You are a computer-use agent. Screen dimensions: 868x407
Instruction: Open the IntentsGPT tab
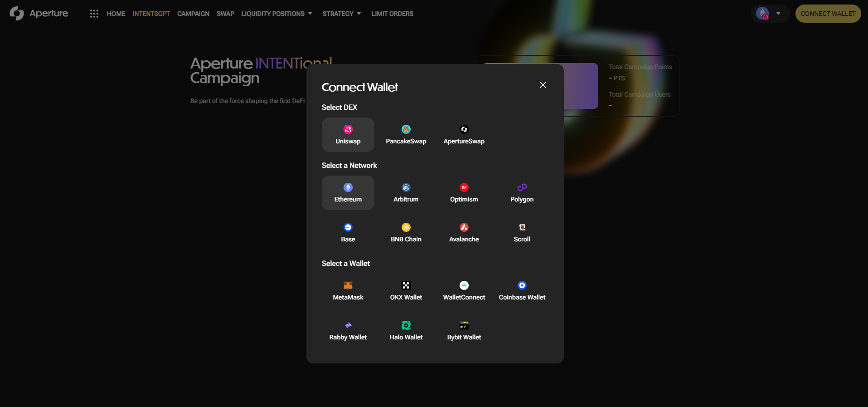coord(151,14)
